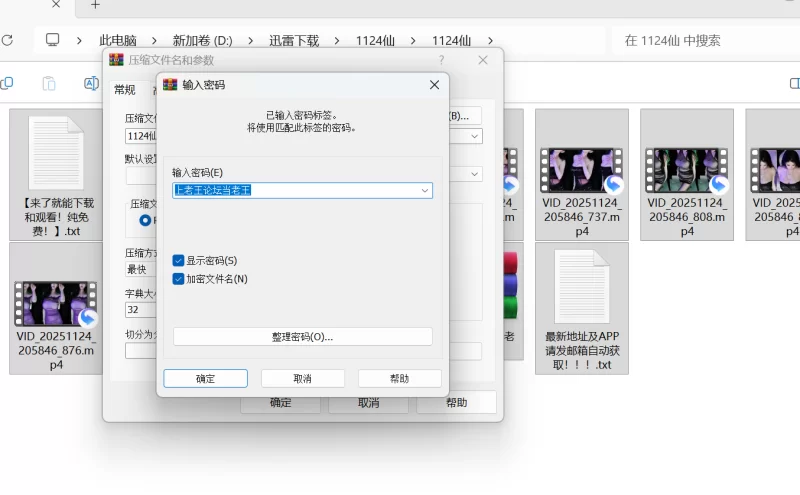Click 帮助 in the archive parameters dialog
The width and height of the screenshot is (800, 495).
457,403
